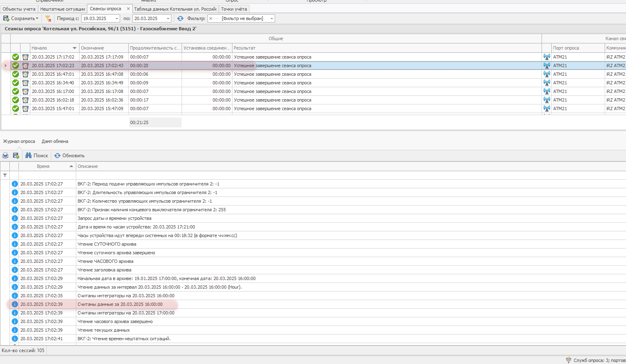The width and height of the screenshot is (626, 364).
Task: Expand the Фильтр не выбран combo box
Action: pyautogui.click(x=271, y=18)
